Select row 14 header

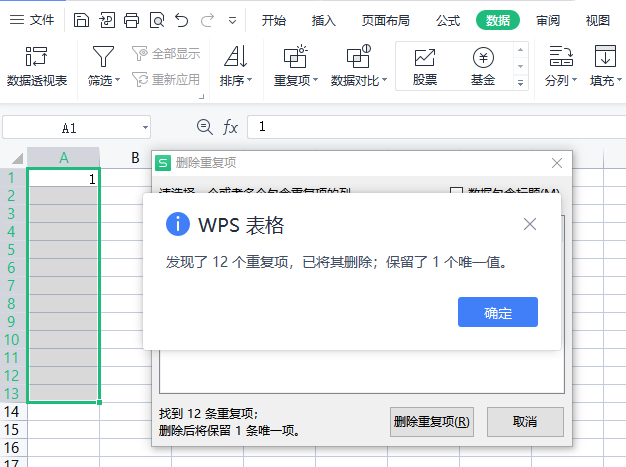(12, 412)
